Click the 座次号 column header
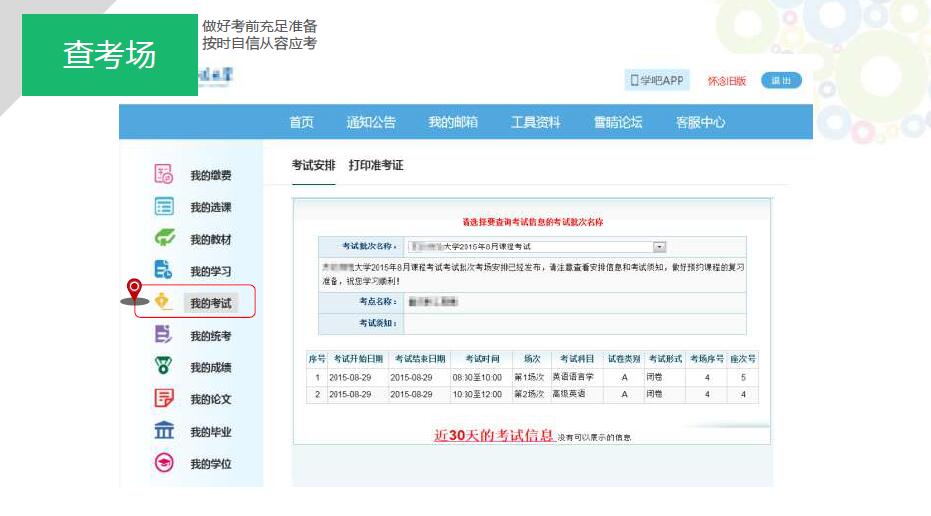This screenshot has height=516, width=931. click(x=743, y=359)
